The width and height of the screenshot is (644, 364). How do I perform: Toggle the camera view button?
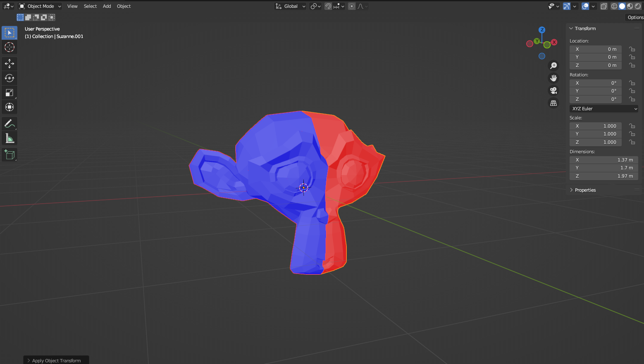[x=553, y=90]
